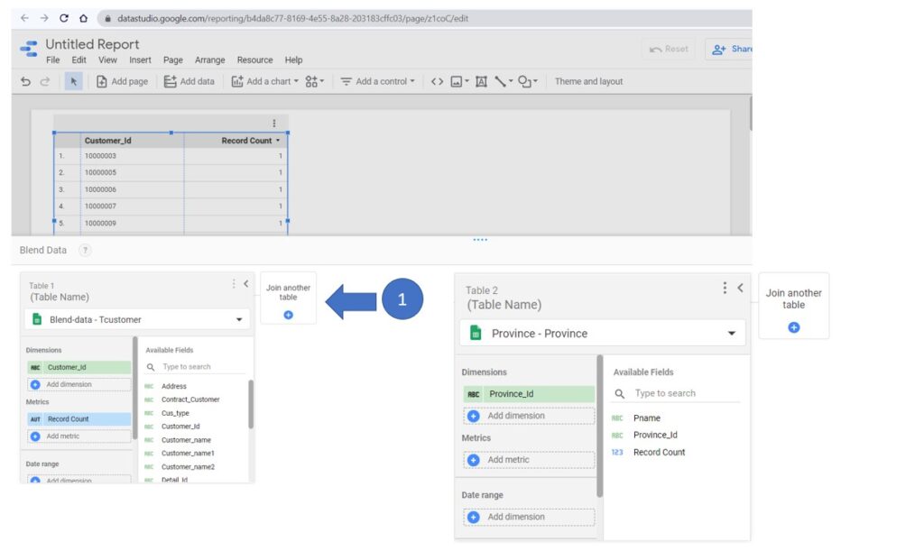The width and height of the screenshot is (924, 560).
Task: Focus the datastudio.google.com address bar
Action: pos(424,18)
